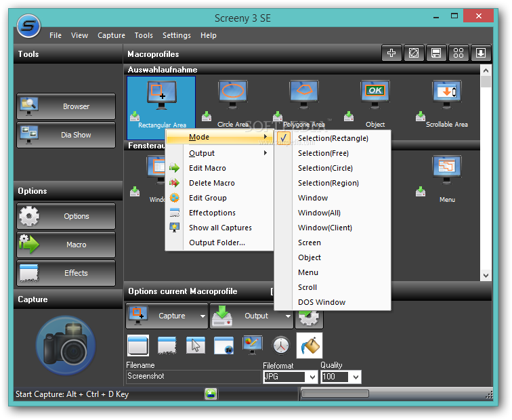Screen dimensions: 512x420
Task: Expand the Mode submenu in context menu
Action: point(219,137)
